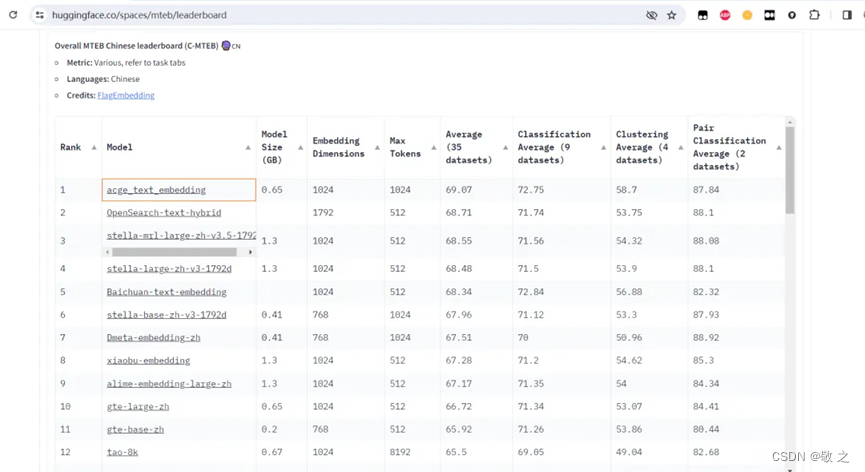Open acge_text_embedding model link

[x=156, y=190]
